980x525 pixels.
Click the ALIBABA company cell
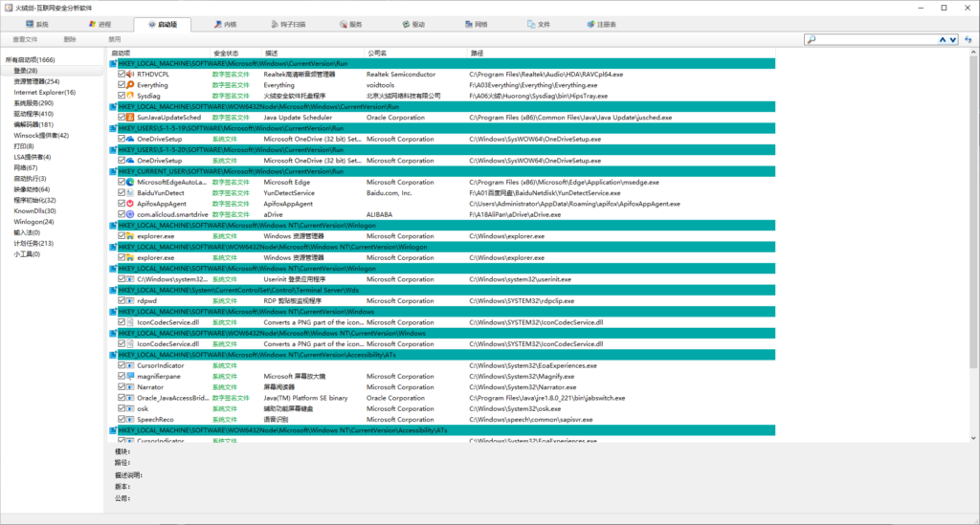[x=379, y=214]
